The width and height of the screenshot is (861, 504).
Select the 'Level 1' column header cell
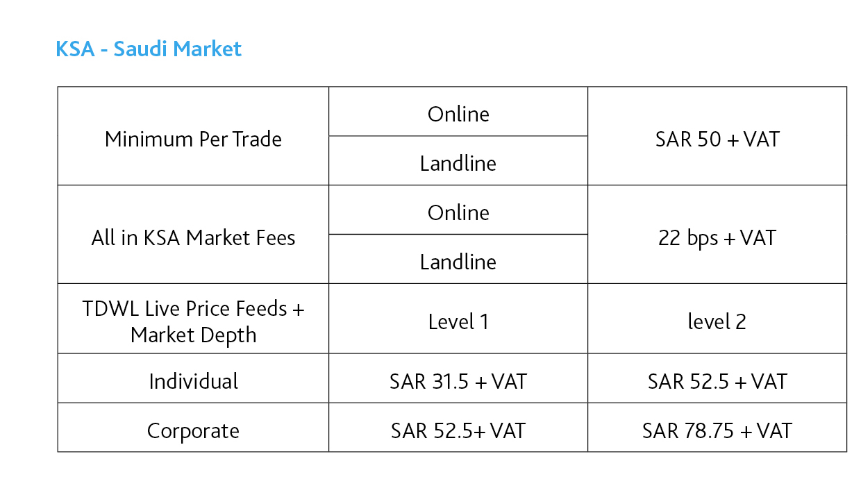click(x=458, y=322)
